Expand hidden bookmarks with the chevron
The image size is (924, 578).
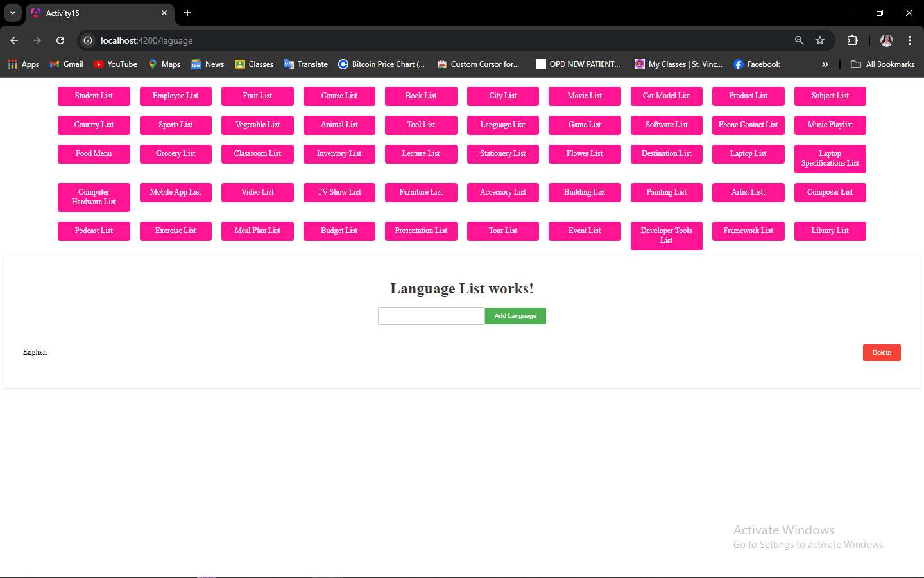pos(825,64)
